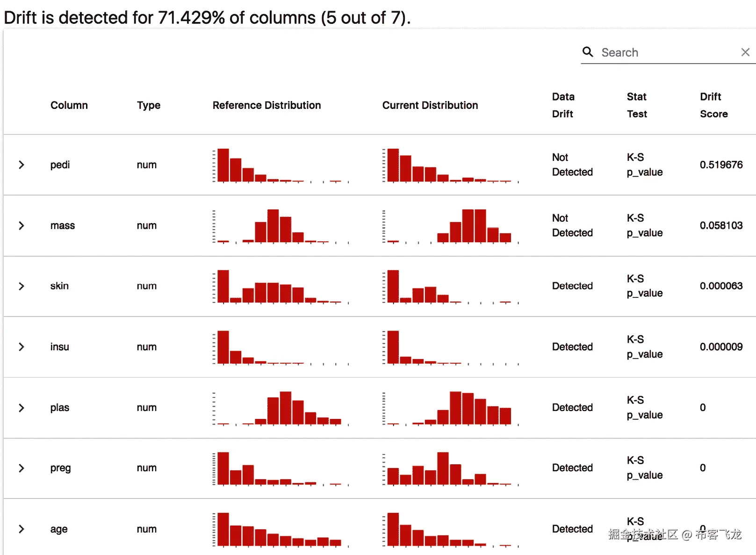The height and width of the screenshot is (555, 756).
Task: Expand the pedi row details
Action: pyautogui.click(x=22, y=165)
